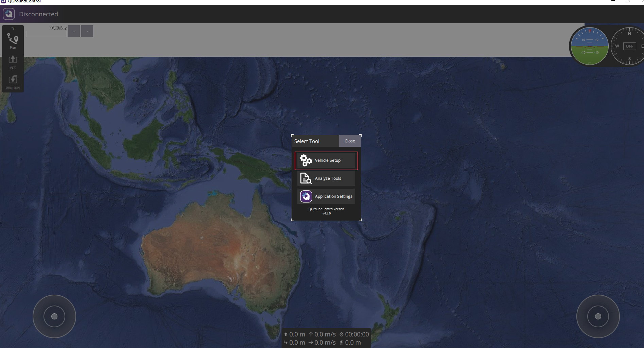Click the left virtual joystick thumb
Viewport: 644px width, 348px height.
pos(54,316)
